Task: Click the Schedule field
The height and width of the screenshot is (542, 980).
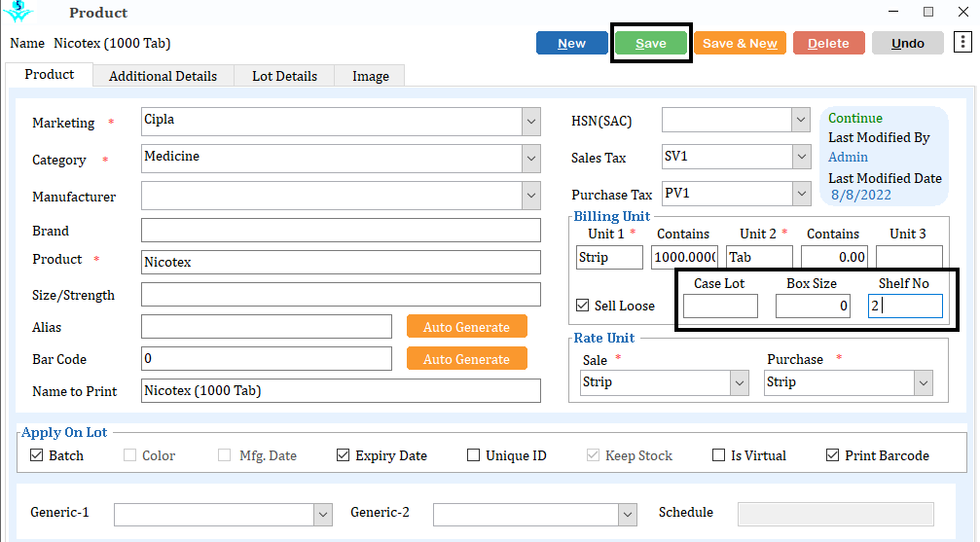Action: click(836, 514)
